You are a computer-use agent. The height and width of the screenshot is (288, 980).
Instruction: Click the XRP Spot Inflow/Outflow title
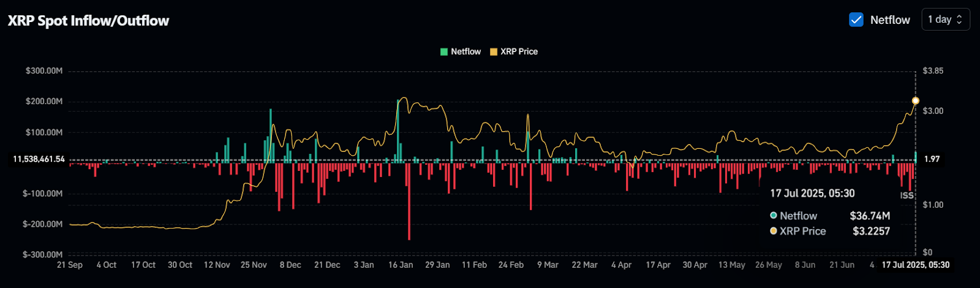(x=88, y=21)
